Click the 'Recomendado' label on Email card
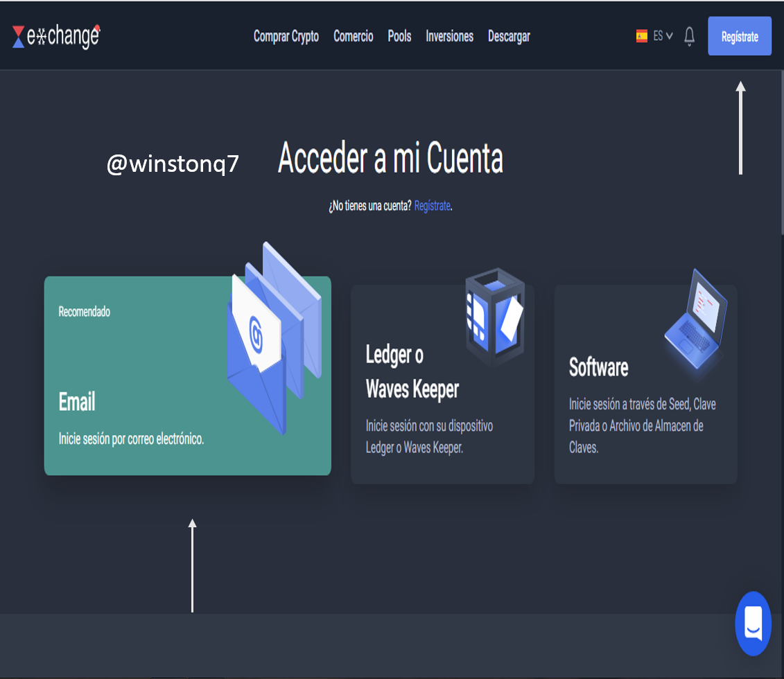The image size is (784, 679). tap(84, 312)
